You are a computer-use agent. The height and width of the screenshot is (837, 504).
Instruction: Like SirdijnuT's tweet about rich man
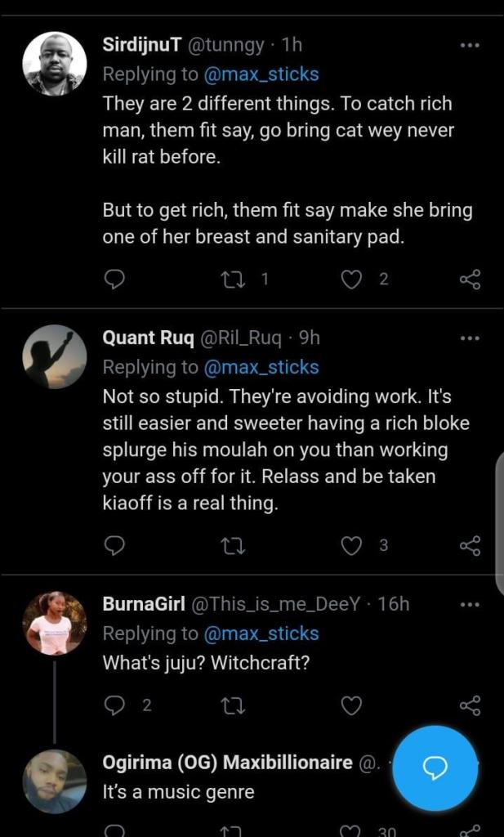click(x=350, y=280)
